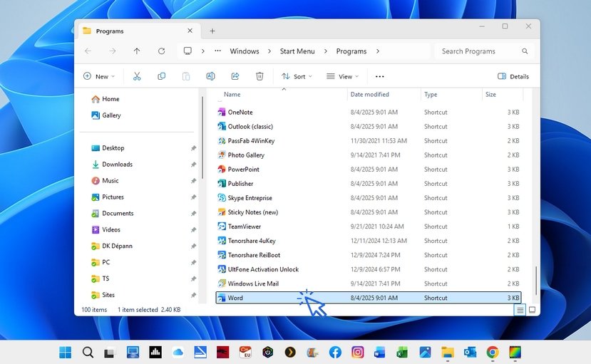Open the See more options menu
The width and height of the screenshot is (591, 364).
[x=379, y=76]
